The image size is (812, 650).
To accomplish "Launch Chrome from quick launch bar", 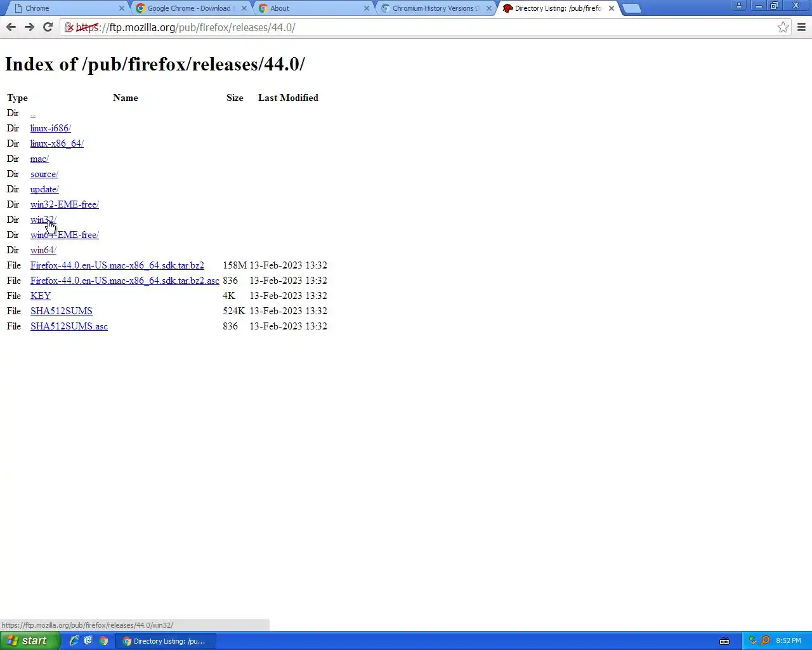I will (103, 640).
